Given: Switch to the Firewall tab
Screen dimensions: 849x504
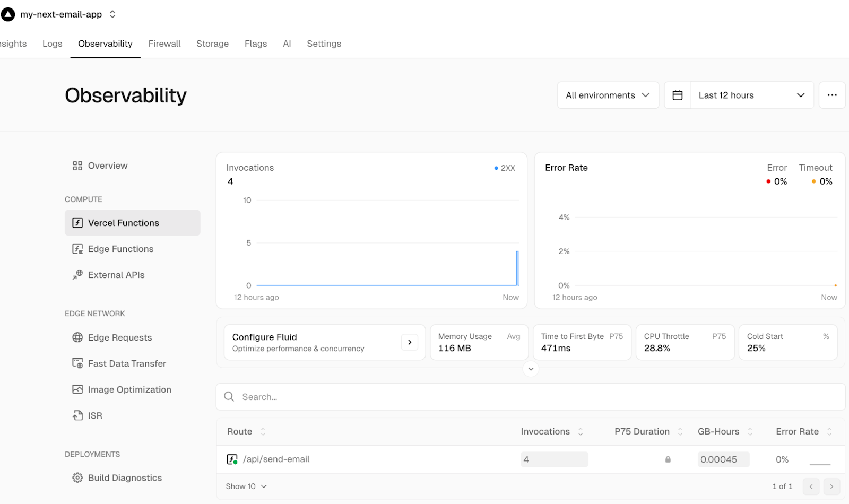Looking at the screenshot, I should [x=164, y=44].
